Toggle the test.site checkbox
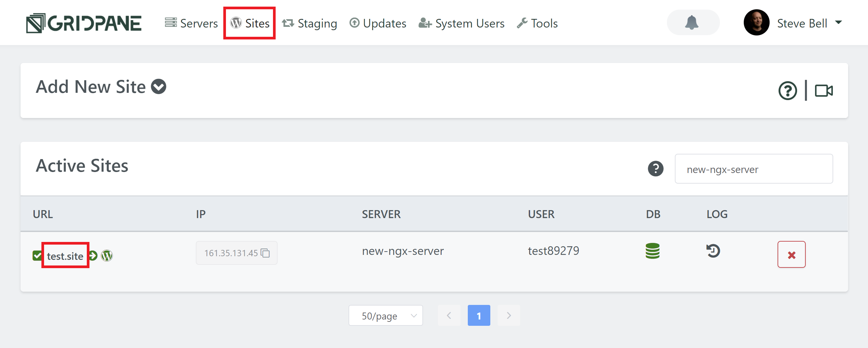 coord(37,256)
